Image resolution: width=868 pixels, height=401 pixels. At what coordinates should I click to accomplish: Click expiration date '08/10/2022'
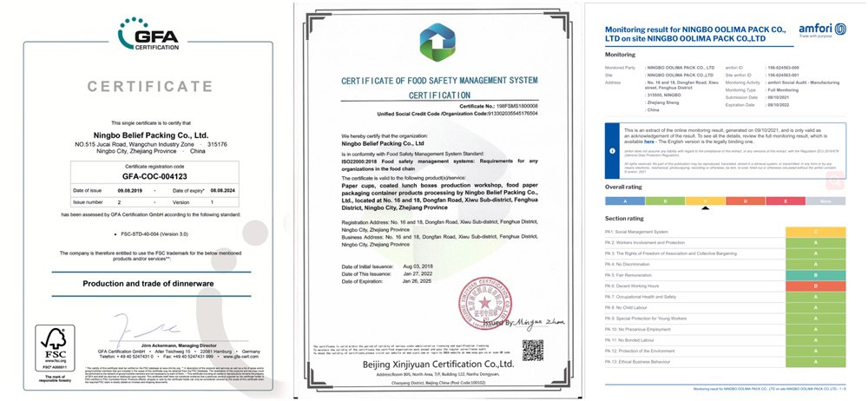point(779,105)
